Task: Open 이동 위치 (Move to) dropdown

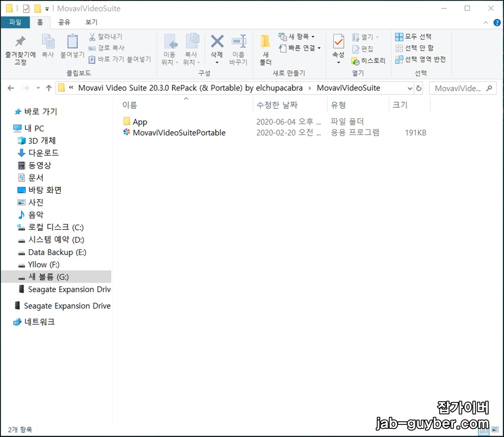Action: click(170, 49)
